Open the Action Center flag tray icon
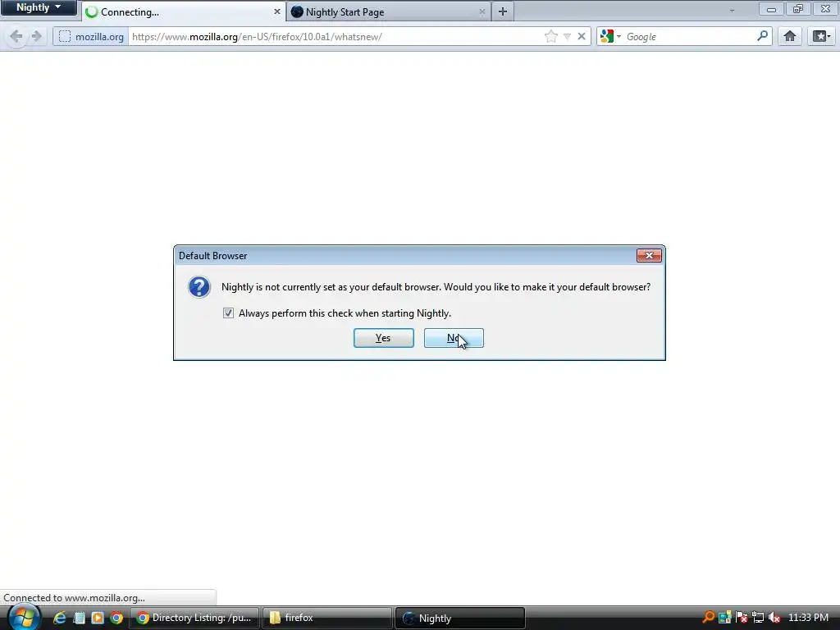This screenshot has width=840, height=630. (742, 618)
